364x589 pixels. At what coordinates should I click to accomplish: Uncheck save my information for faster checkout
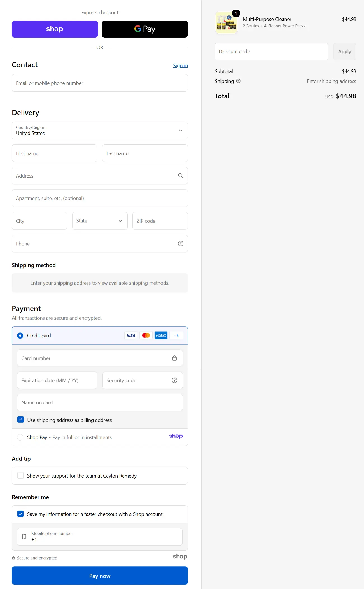pyautogui.click(x=20, y=514)
